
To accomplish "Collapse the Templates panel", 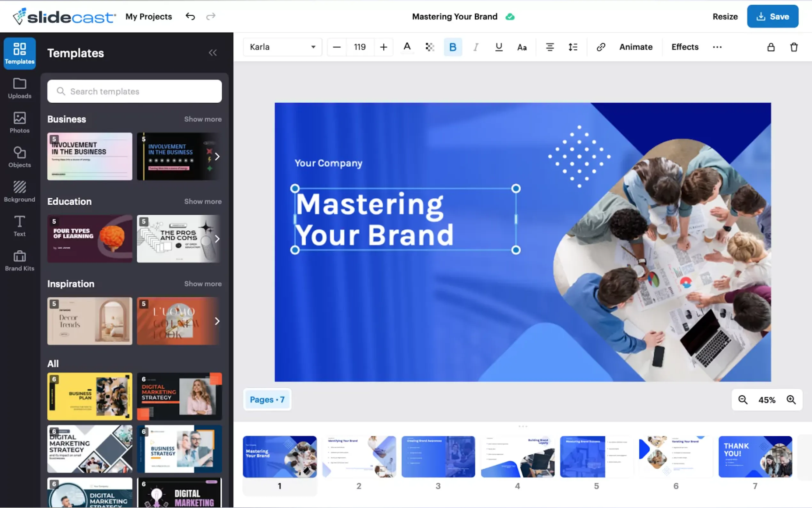I will coord(213,53).
